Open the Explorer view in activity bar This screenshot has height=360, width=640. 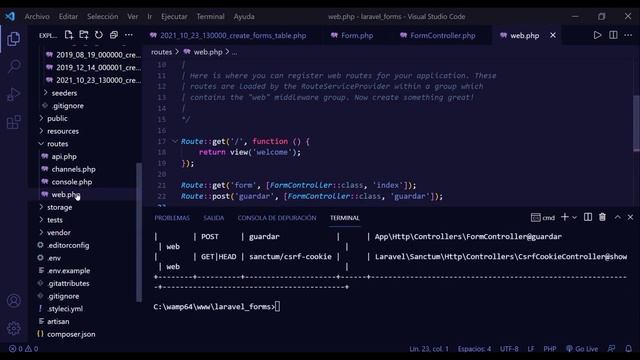tap(13, 39)
